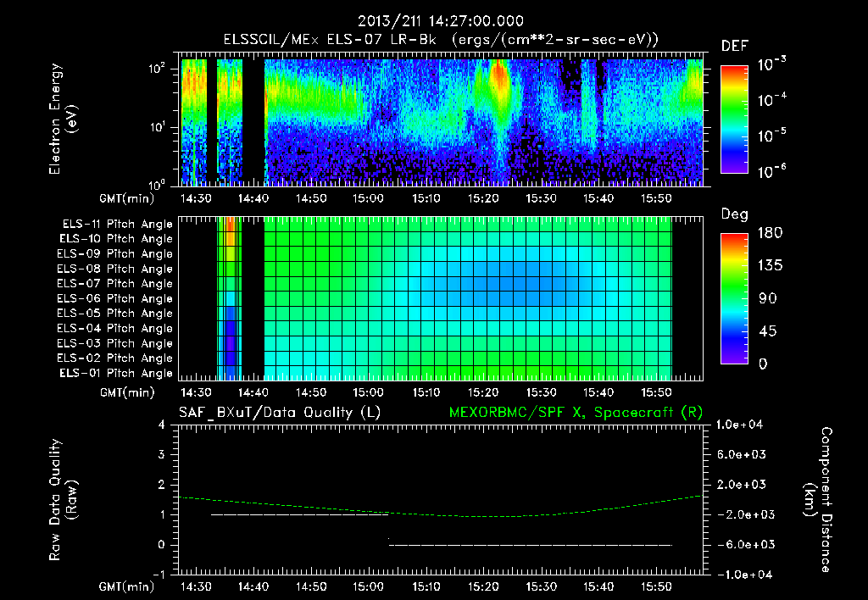This screenshot has width=868, height=600.
Task: Click the Electron Energy (eV) axis label
Action: (x=63, y=119)
